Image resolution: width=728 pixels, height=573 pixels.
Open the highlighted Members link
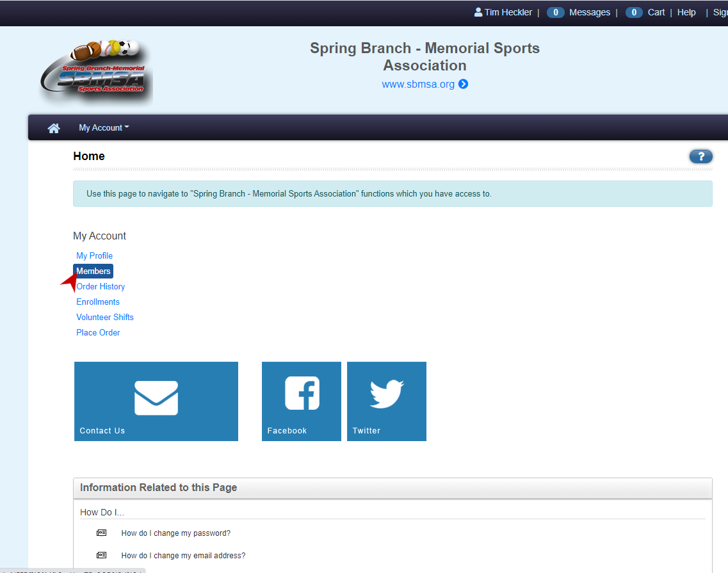(93, 271)
